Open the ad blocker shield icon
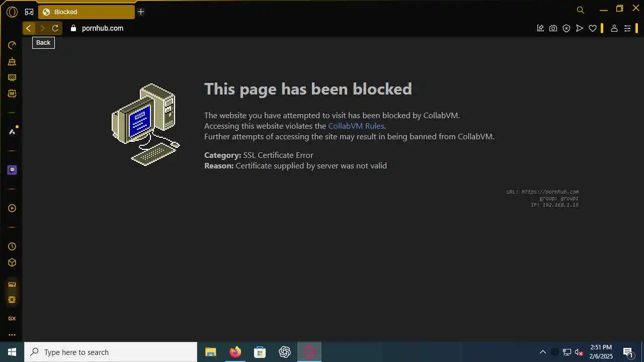This screenshot has height=362, width=644. pyautogui.click(x=567, y=28)
